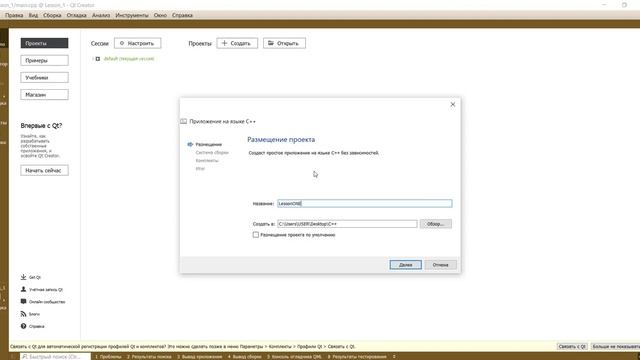The image size is (640, 360).
Task: Click the Начать сейчас button
Action: 44,171
